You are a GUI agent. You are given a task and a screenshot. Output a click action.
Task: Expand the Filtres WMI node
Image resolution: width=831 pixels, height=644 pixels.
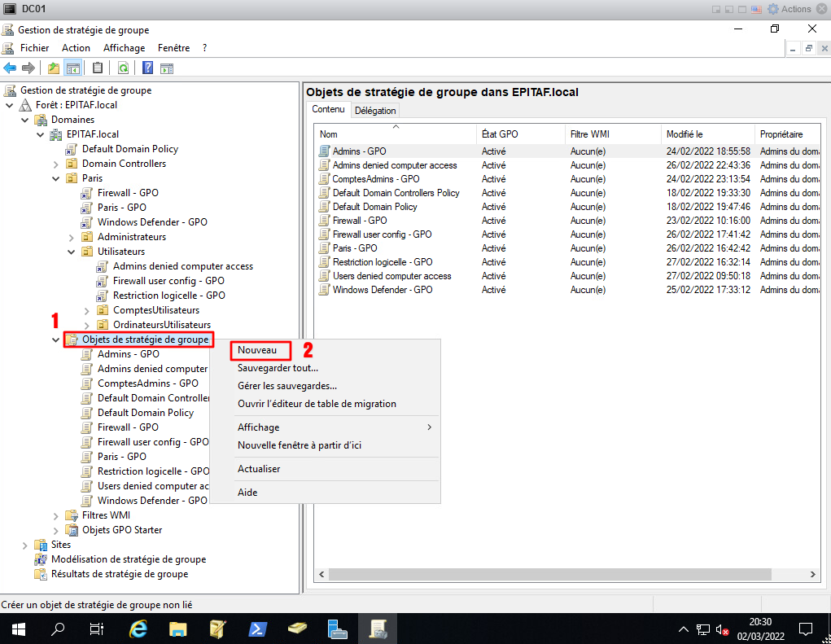coord(56,515)
